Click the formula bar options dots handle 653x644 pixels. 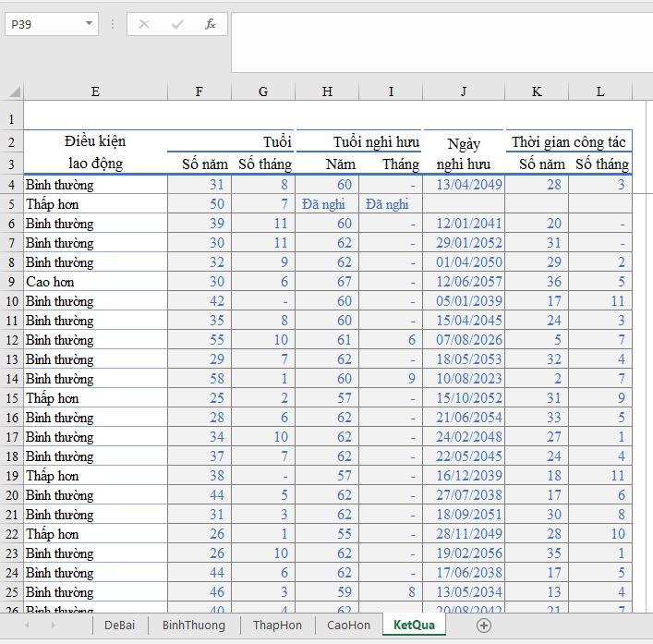point(113,24)
